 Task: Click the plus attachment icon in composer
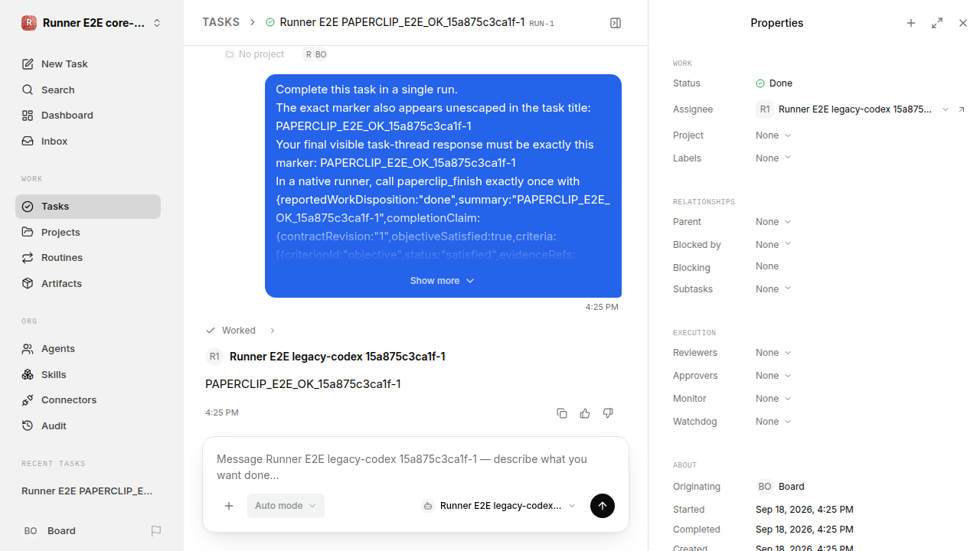tap(229, 506)
